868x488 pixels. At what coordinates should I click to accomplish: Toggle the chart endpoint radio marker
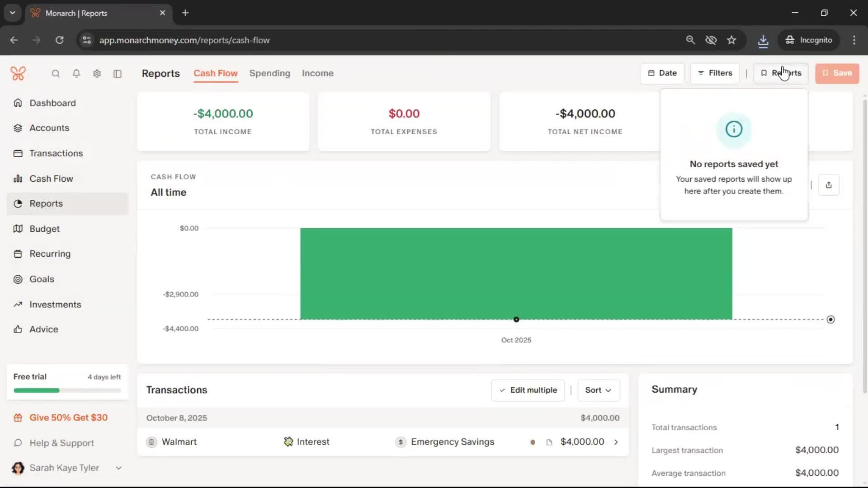(830, 319)
